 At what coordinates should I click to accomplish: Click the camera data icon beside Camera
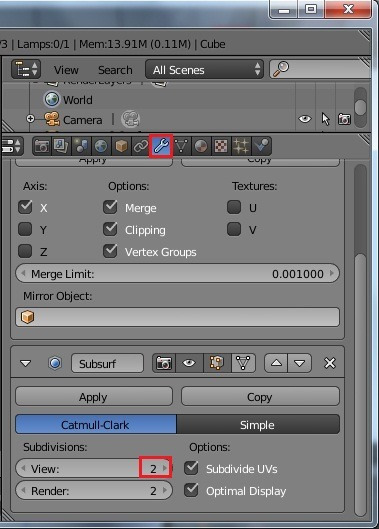tap(131, 119)
